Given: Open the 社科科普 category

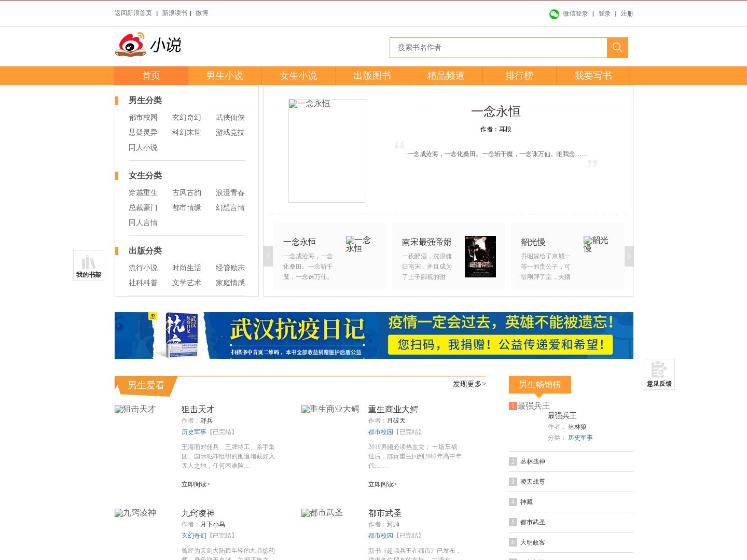Looking at the screenshot, I should pyautogui.click(x=143, y=283).
